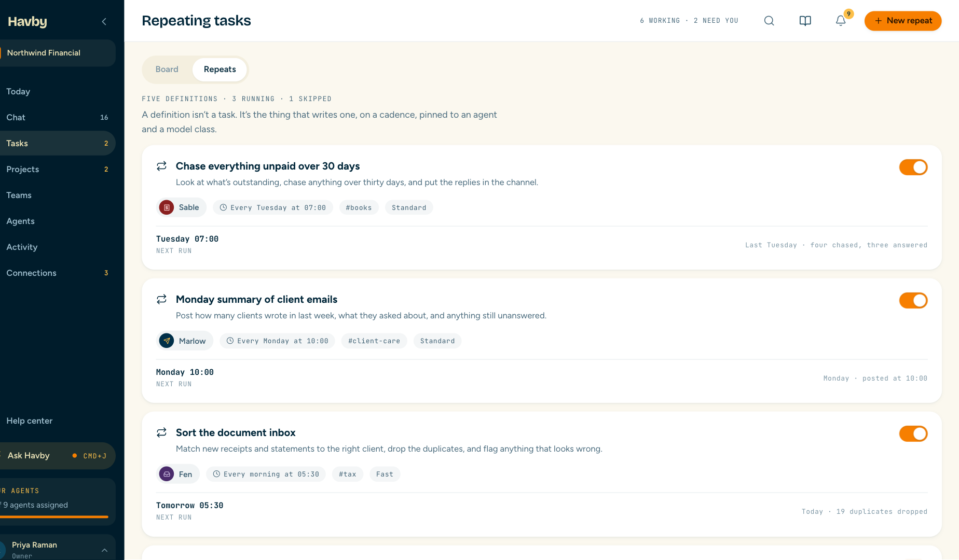
Task: Launch Ask Havby assistant
Action: [x=58, y=456]
